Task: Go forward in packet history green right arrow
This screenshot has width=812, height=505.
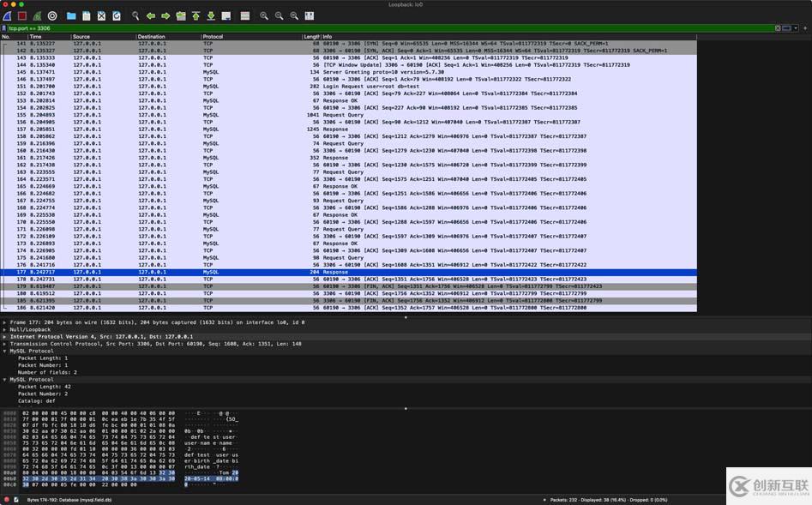Action: (x=165, y=16)
